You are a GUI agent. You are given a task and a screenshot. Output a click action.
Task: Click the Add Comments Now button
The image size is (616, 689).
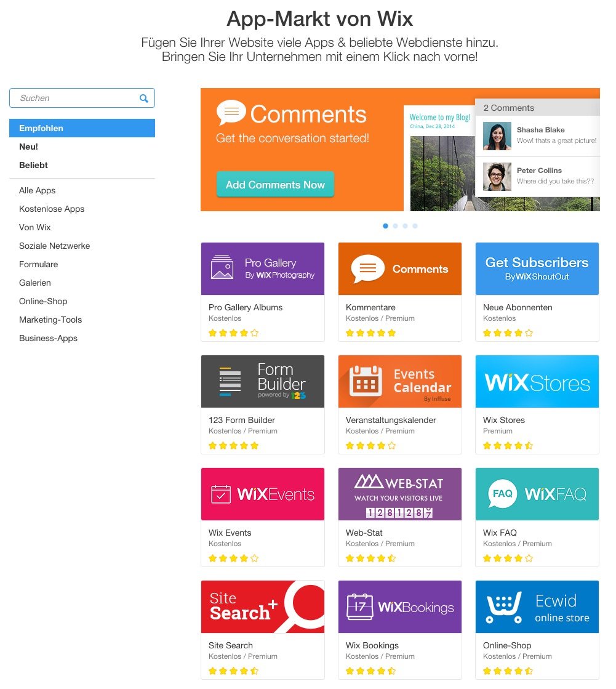coord(275,185)
